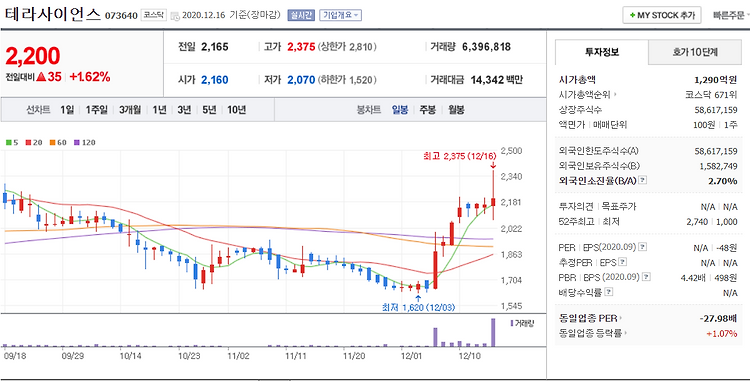Screen dimensions: 750x381
Task: Click the 거래대금 value 14,342 백만
Action: (x=496, y=80)
